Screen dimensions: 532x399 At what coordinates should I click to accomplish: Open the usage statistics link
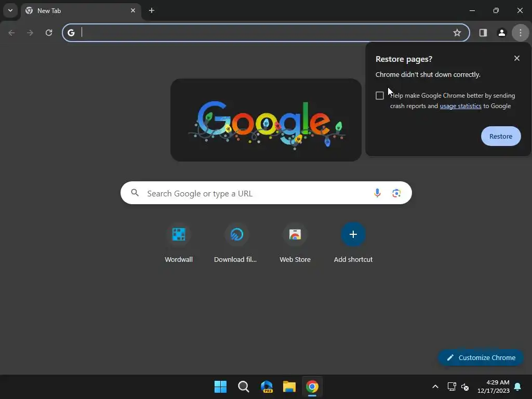point(460,106)
